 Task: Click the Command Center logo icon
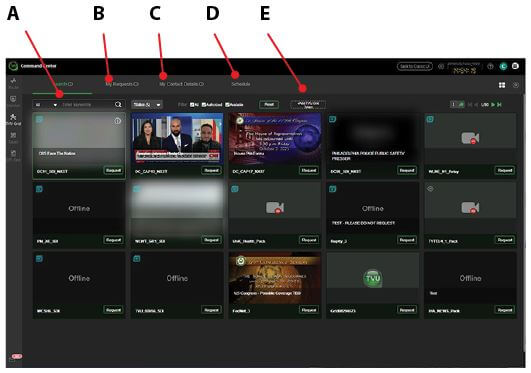coord(13,66)
